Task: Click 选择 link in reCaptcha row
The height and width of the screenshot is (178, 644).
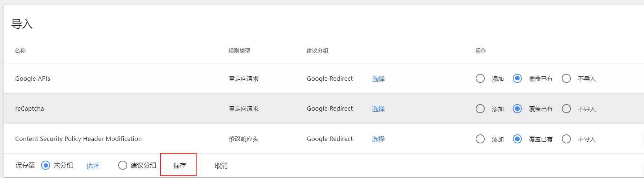Action: point(378,109)
